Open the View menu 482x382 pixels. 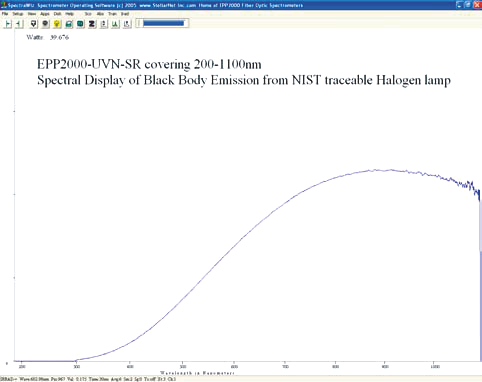pos(32,14)
